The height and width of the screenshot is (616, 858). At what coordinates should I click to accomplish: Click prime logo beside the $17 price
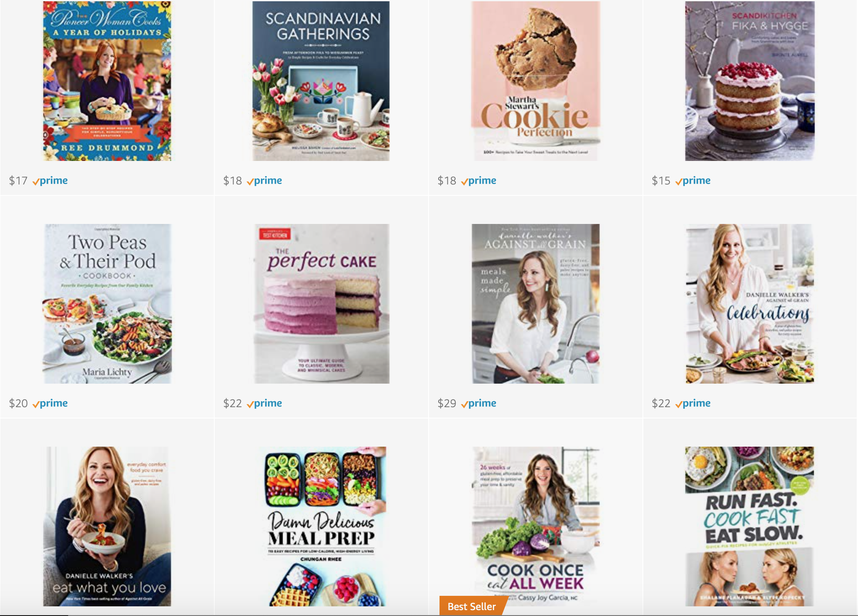(x=50, y=181)
